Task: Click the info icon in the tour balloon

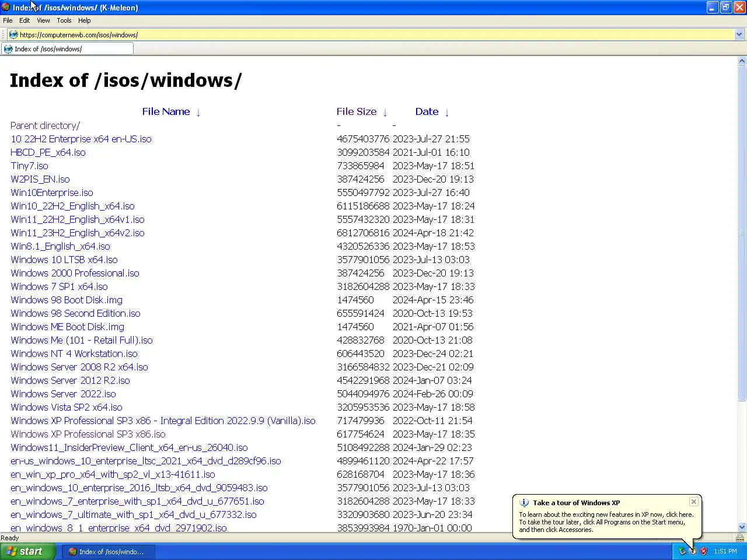Action: 524,503
